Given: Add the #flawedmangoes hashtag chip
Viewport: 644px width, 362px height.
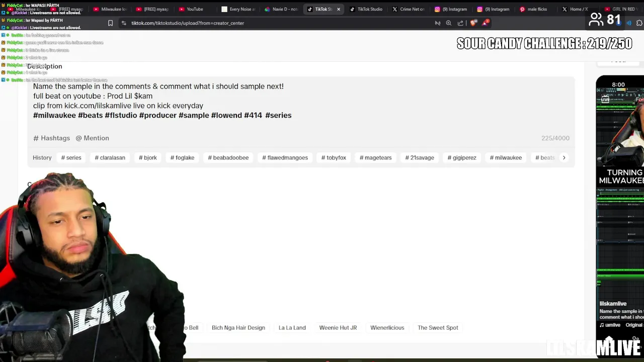Looking at the screenshot, I should click(285, 157).
